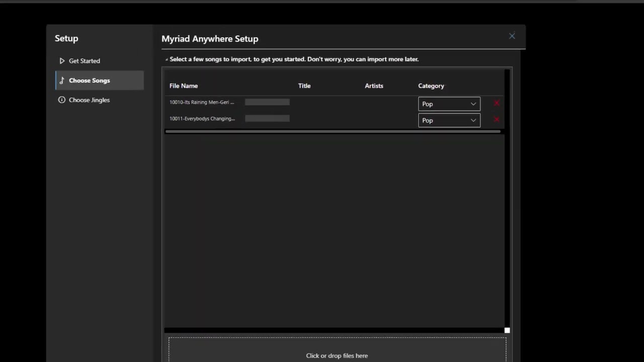Click the Get Started play icon
Screen dimensions: 644x362
pyautogui.click(x=62, y=61)
